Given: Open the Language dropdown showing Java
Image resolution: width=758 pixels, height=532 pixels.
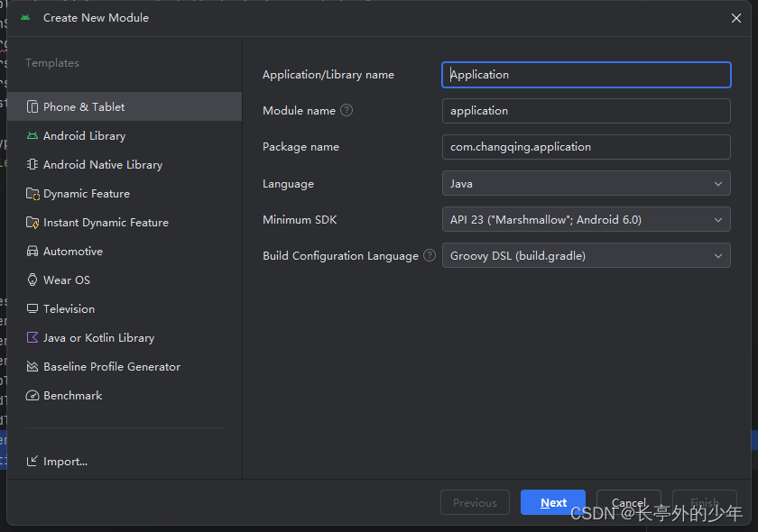Looking at the screenshot, I should [586, 184].
